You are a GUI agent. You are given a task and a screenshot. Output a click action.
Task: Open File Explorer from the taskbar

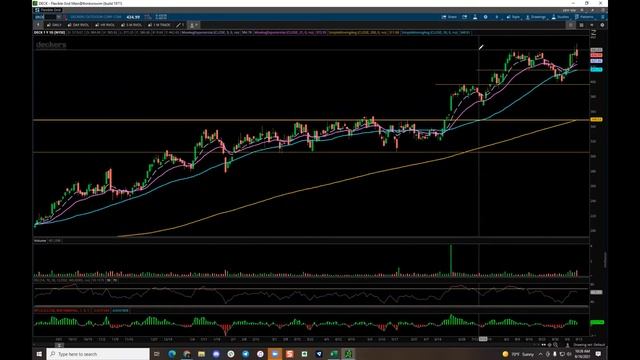201,354
